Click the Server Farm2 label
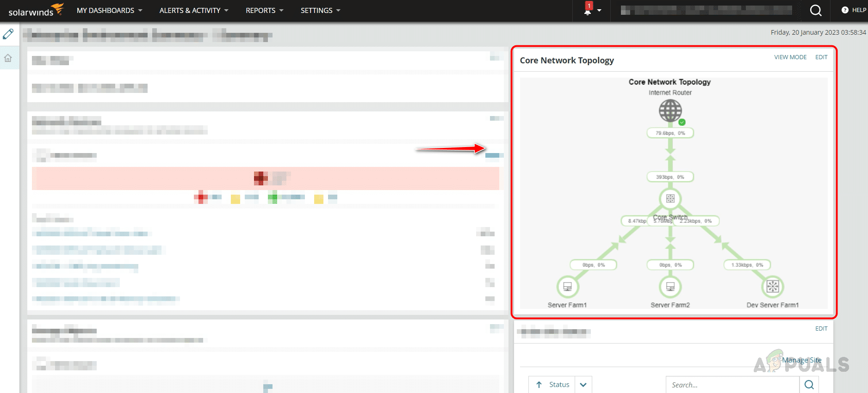The width and height of the screenshot is (868, 393). [x=670, y=305]
